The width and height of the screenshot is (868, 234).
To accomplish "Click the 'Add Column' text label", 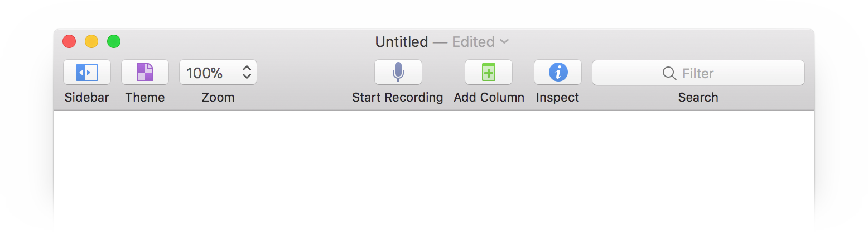I will coord(489,98).
